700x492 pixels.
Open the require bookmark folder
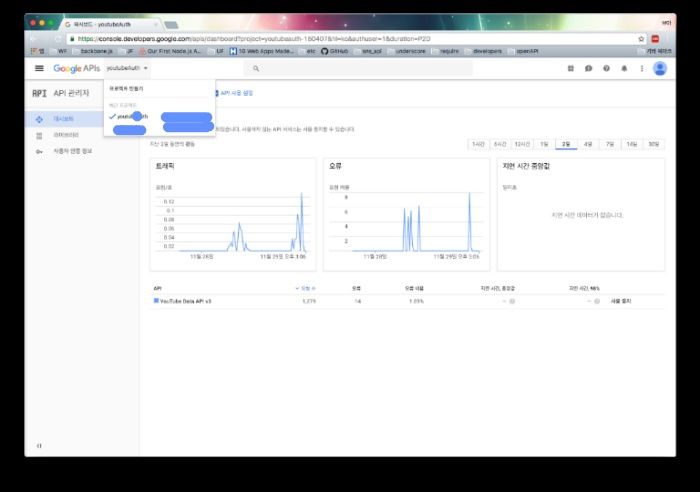pos(446,51)
